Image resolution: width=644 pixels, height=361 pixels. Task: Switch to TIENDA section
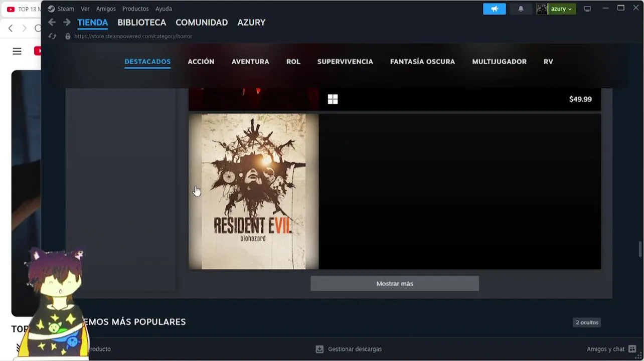tap(93, 23)
